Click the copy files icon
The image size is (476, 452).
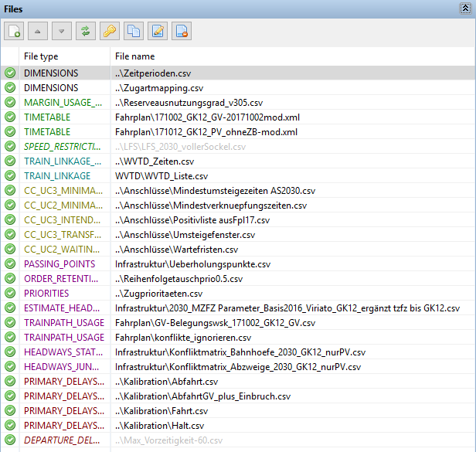coord(134,31)
